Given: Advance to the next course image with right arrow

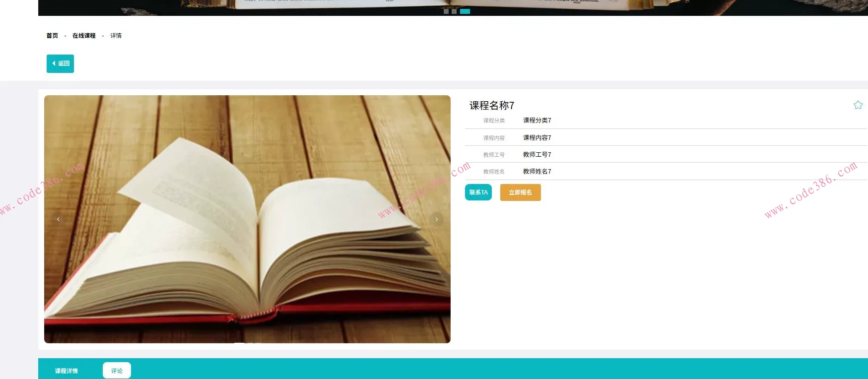Looking at the screenshot, I should [437, 219].
